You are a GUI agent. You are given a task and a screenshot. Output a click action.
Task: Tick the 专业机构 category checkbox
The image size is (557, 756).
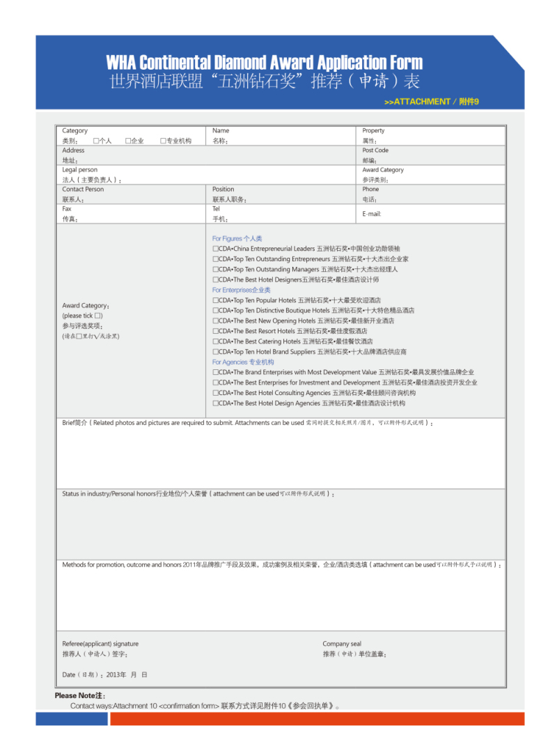163,141
